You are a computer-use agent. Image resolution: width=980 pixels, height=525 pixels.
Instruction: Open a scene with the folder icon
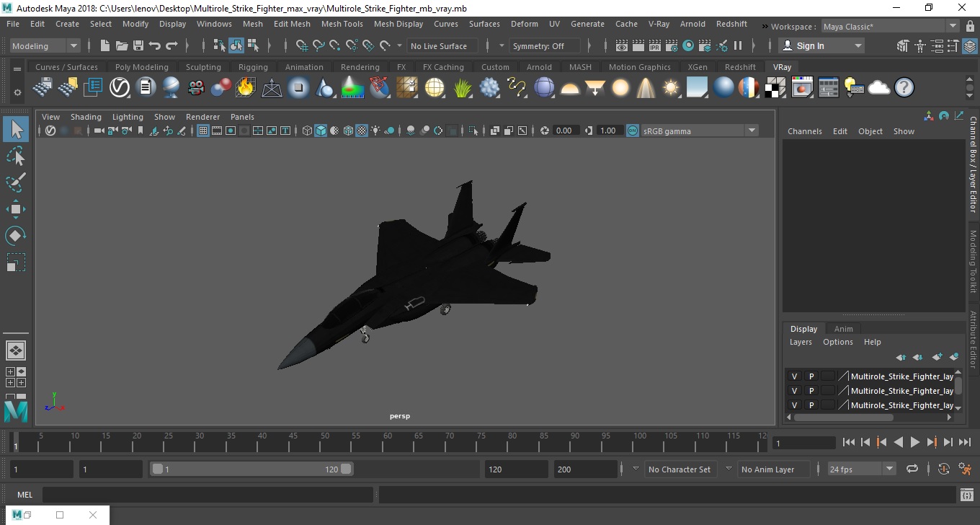point(121,45)
